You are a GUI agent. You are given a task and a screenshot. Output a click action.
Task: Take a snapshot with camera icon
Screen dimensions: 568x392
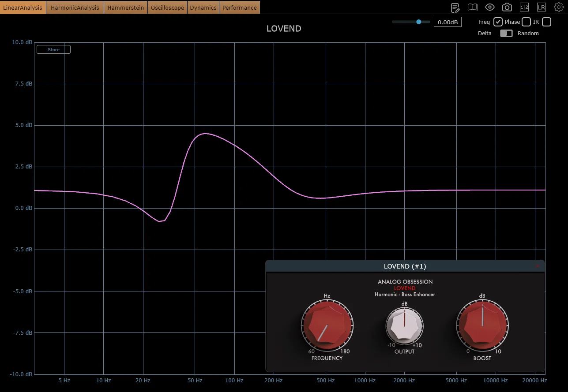[507, 7]
